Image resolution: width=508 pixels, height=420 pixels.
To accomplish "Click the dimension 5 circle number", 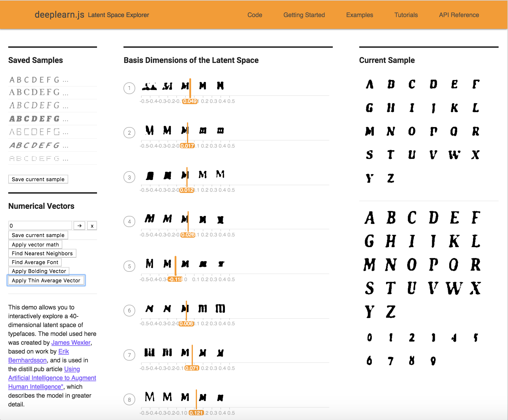I will [x=129, y=266].
